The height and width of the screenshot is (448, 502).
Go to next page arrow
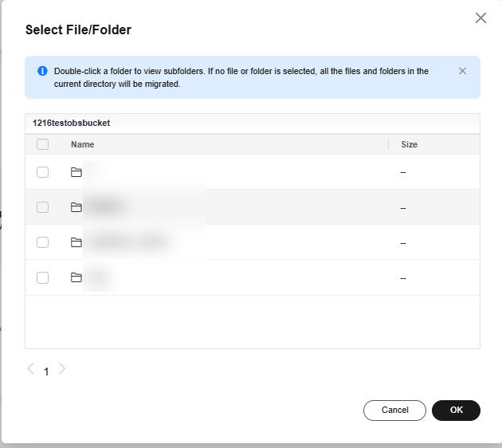tap(62, 368)
